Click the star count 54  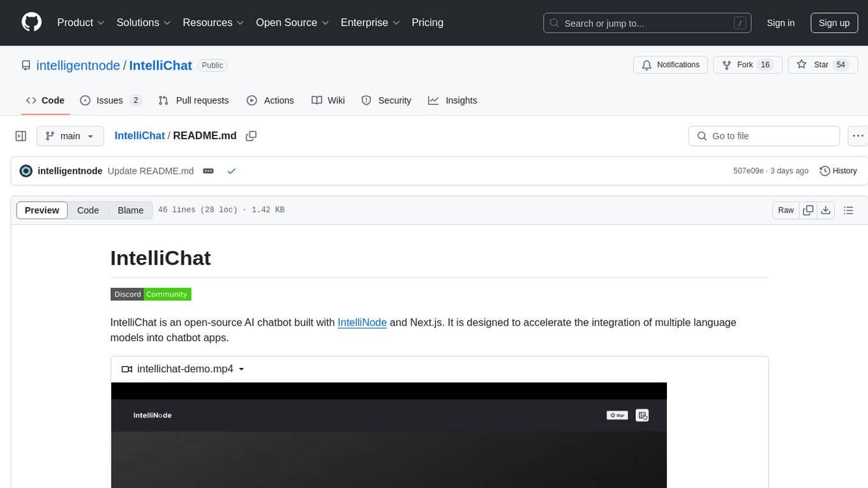841,65
